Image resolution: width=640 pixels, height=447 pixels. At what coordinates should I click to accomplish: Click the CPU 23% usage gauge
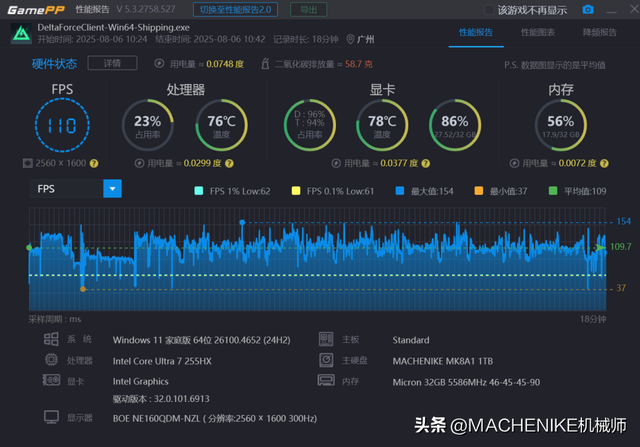click(148, 125)
